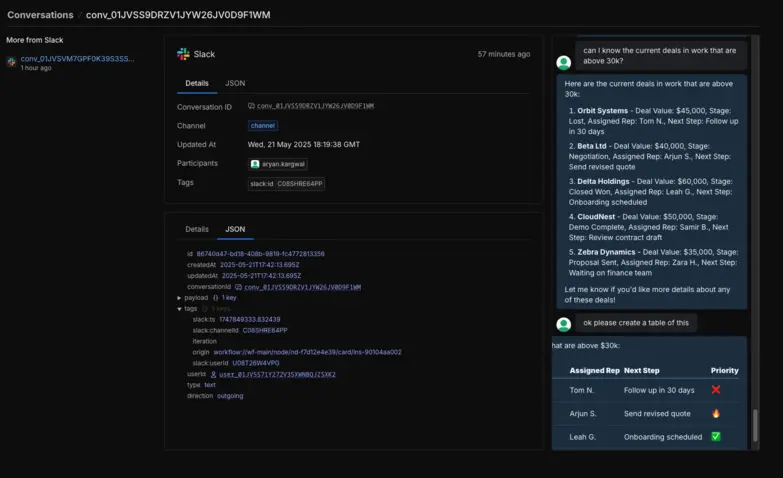The image size is (783, 478).
Task: Click the 'Priority' table column header
Action: [725, 371]
